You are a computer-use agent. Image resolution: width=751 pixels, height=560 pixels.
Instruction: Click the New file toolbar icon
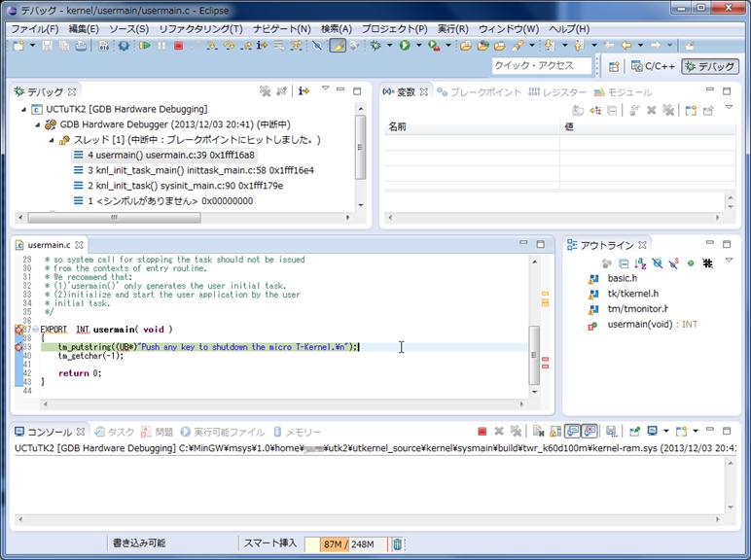[18, 46]
